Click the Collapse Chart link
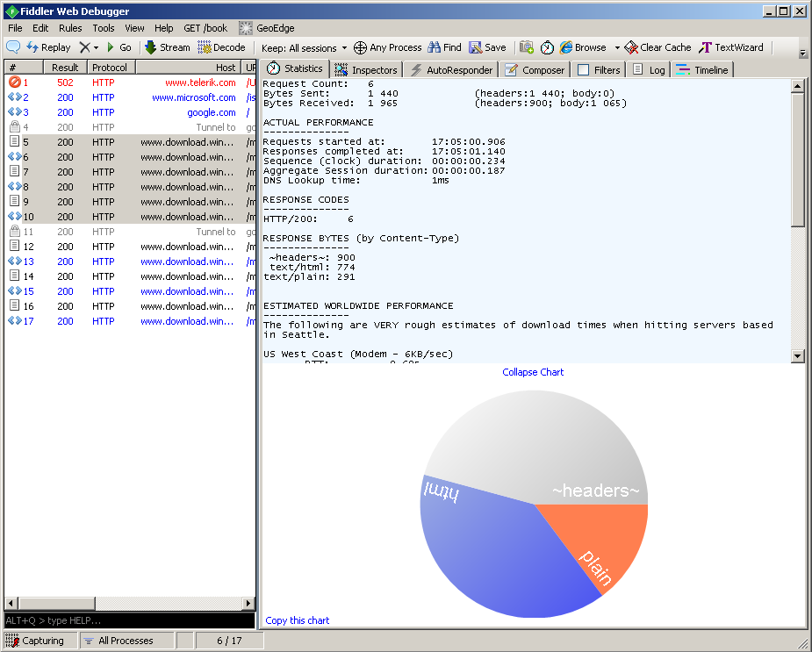Image resolution: width=812 pixels, height=652 pixels. (x=533, y=372)
